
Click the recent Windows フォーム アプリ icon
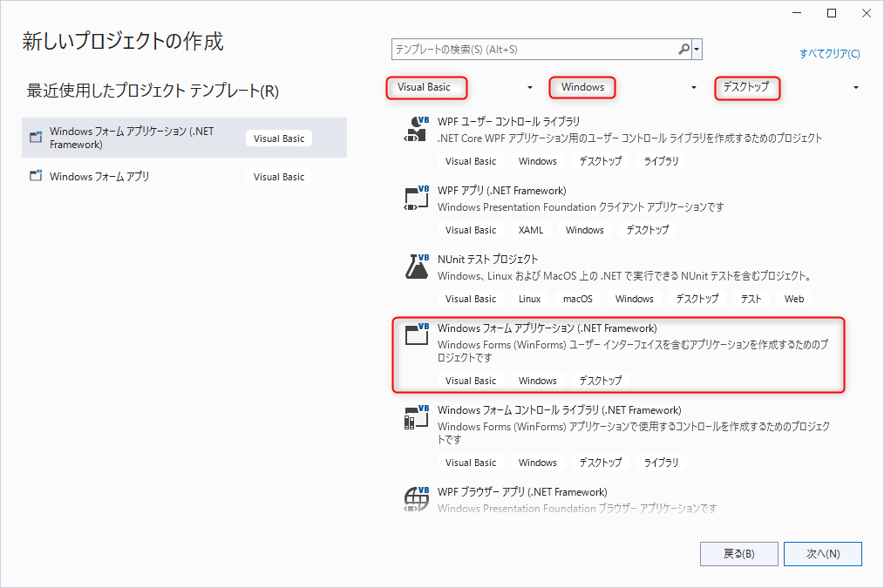point(36,176)
